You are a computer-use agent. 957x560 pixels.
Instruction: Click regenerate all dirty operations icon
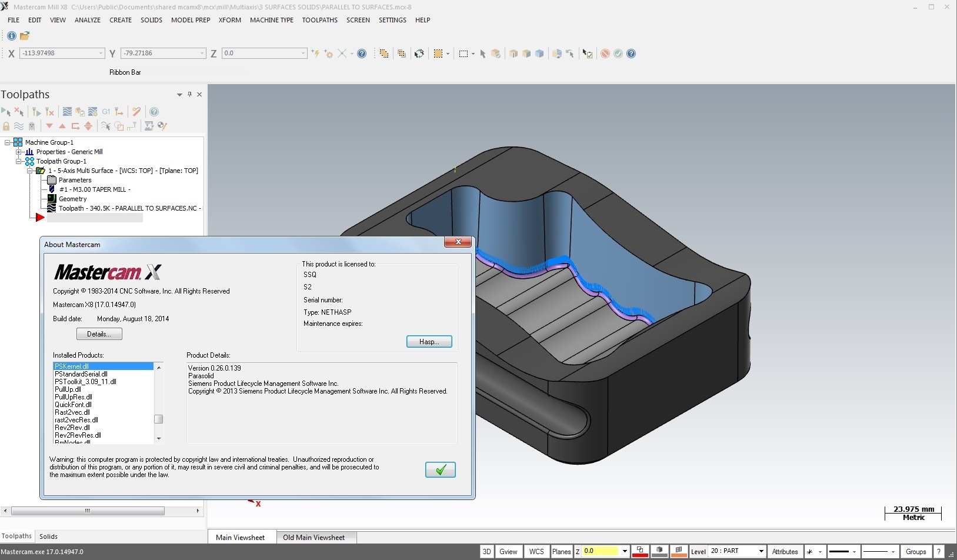(x=49, y=112)
